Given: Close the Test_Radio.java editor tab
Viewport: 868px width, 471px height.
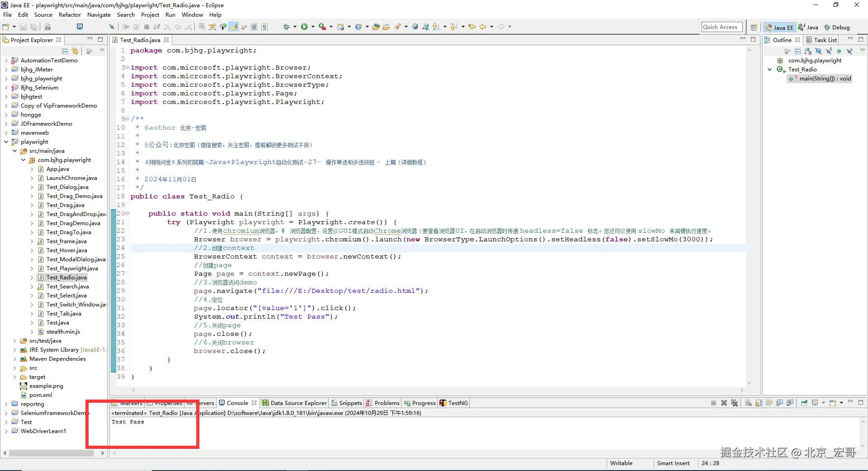Looking at the screenshot, I should (x=166, y=40).
